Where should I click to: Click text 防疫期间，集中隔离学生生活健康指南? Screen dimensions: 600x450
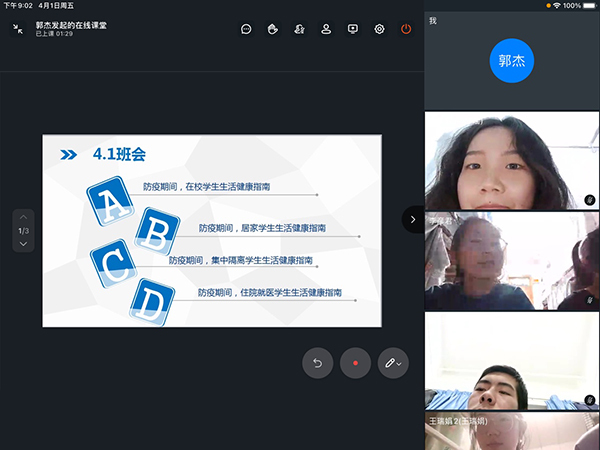(x=241, y=260)
